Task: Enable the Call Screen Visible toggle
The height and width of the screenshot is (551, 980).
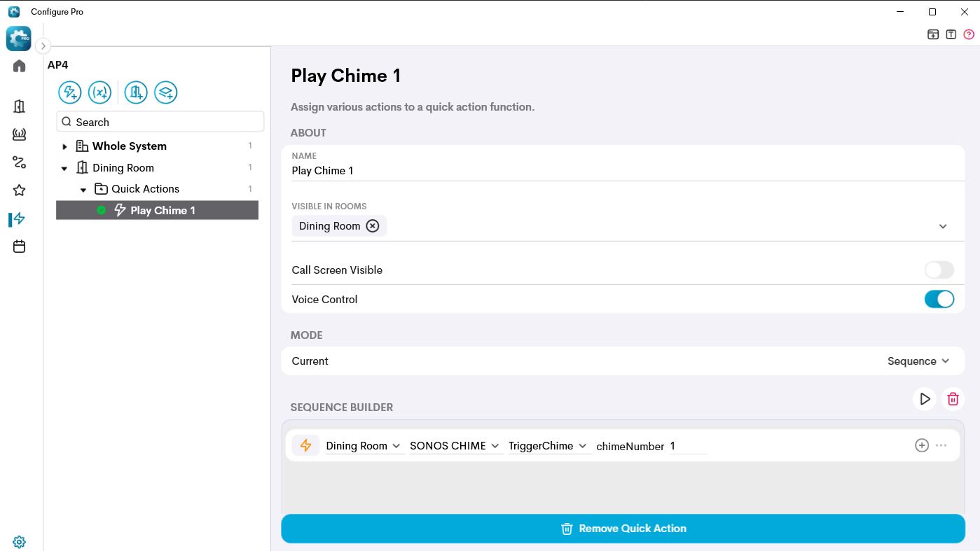Action: click(x=939, y=270)
